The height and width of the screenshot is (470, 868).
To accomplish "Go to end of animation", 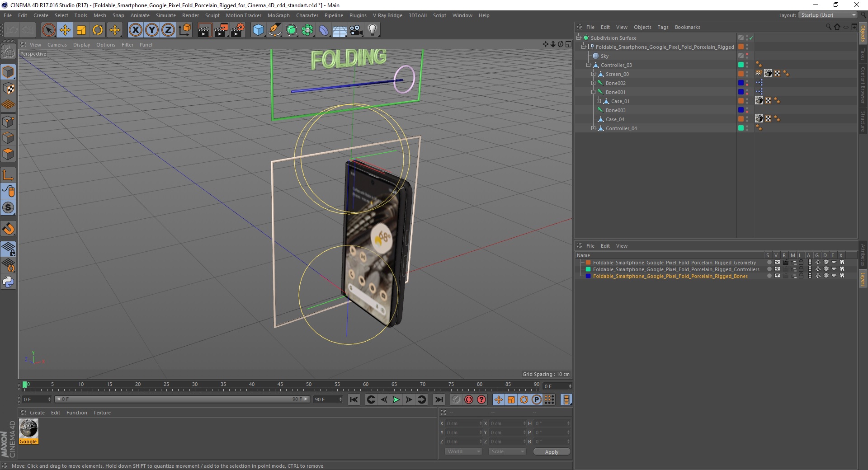I will click(439, 399).
